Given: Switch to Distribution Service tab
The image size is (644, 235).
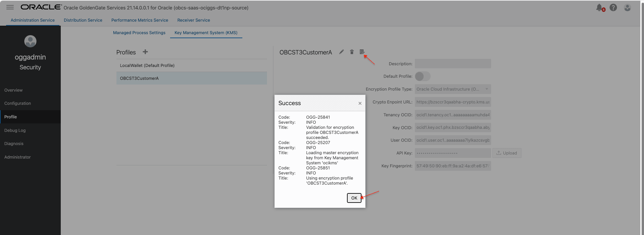Looking at the screenshot, I should (x=83, y=20).
